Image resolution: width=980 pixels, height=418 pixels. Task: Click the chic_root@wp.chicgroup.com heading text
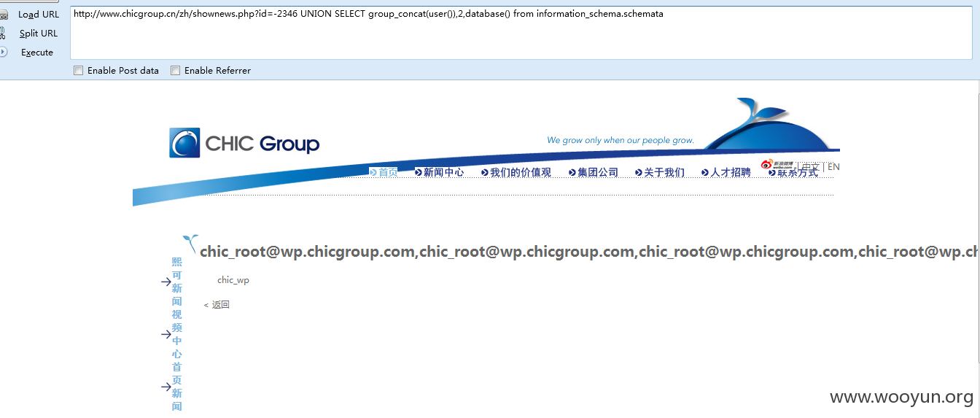tap(589, 252)
